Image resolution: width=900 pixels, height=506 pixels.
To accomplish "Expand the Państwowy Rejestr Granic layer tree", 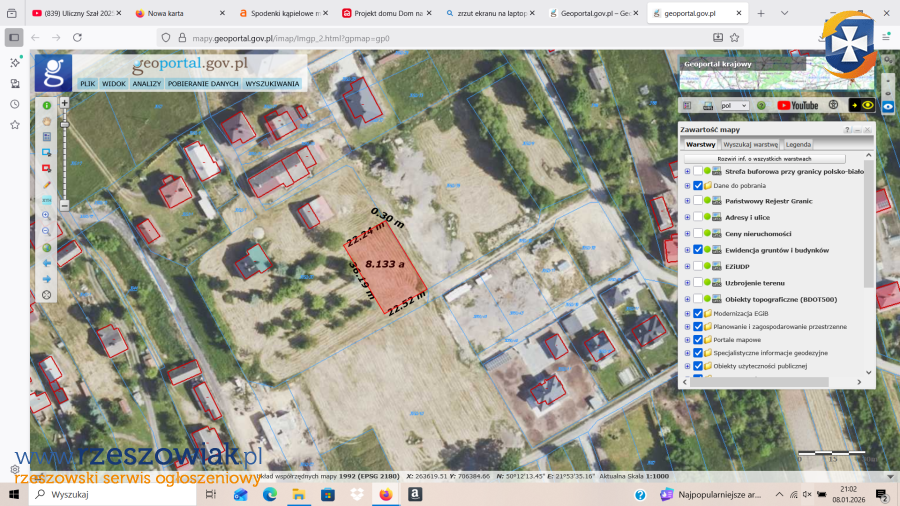I will pos(687,201).
